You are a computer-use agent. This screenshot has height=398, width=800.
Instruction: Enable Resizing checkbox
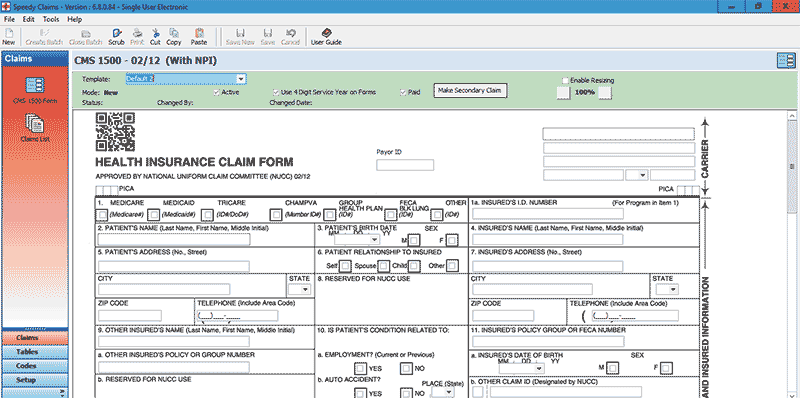[x=565, y=80]
